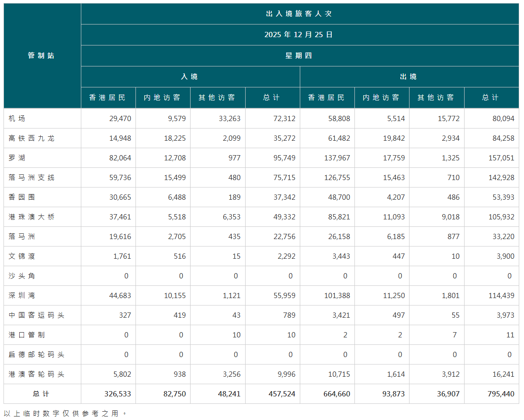Click the 落马洲支线 row label
The height and width of the screenshot is (420, 524).
coord(31,177)
